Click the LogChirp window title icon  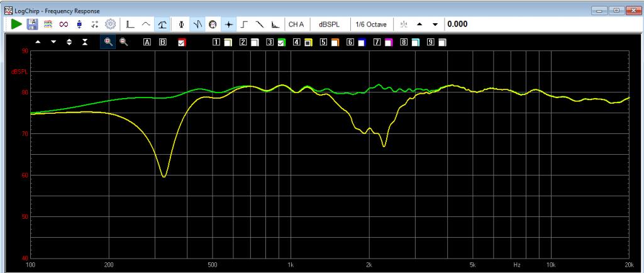tap(8, 11)
